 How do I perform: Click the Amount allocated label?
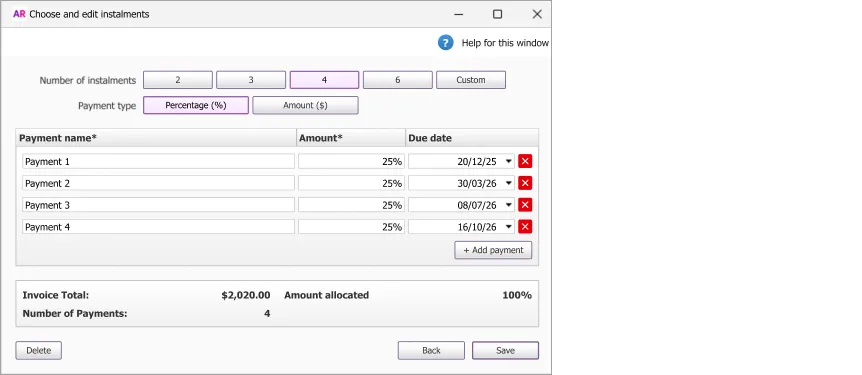(327, 295)
